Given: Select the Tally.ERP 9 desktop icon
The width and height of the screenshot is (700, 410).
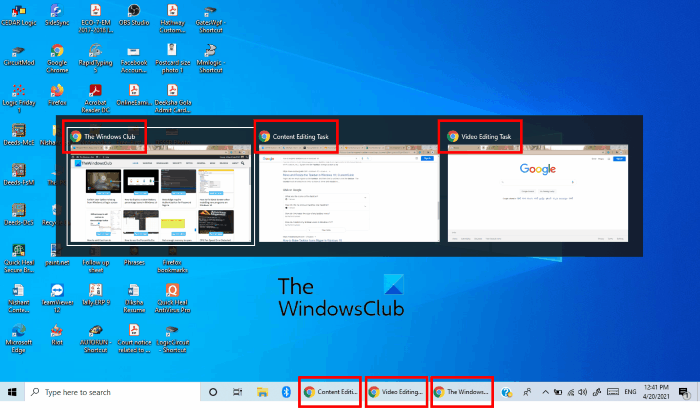Looking at the screenshot, I should click(96, 295).
